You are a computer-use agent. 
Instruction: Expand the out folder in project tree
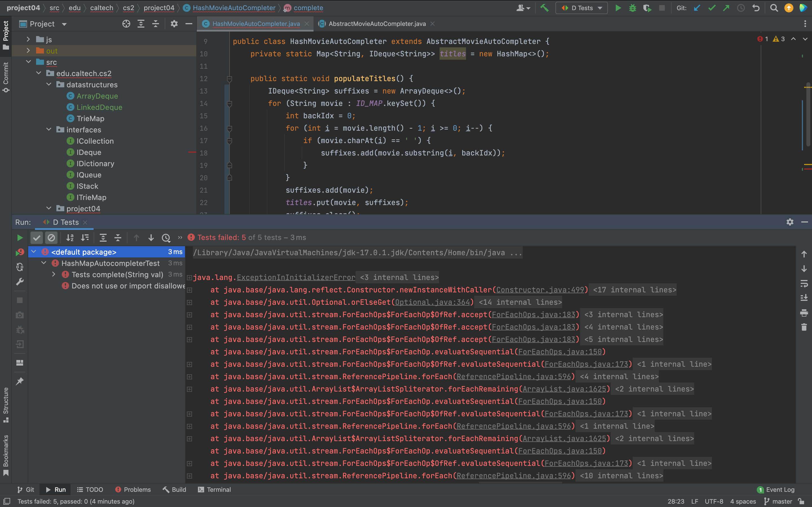(28, 51)
